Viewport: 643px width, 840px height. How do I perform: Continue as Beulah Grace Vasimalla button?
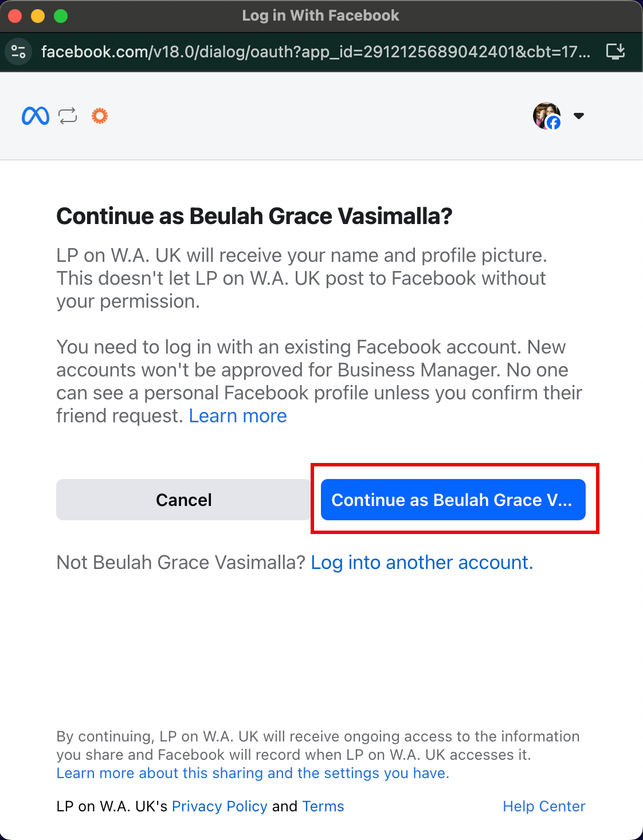coord(453,500)
